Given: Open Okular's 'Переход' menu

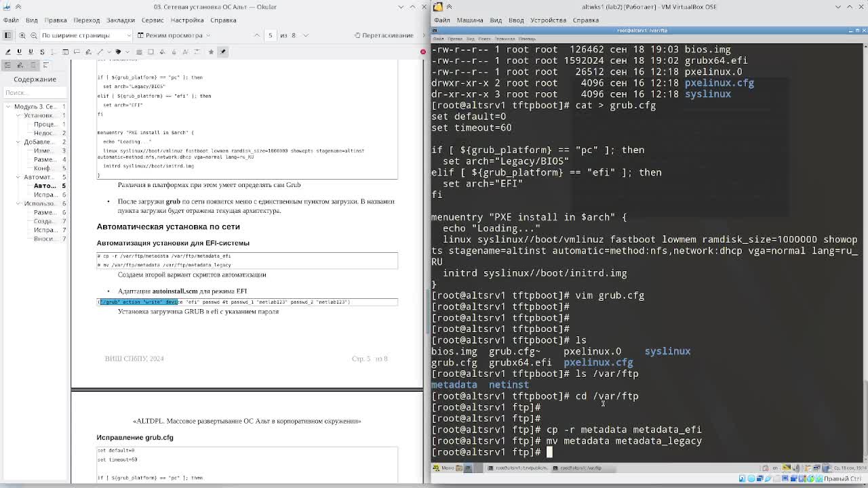Looking at the screenshot, I should [x=86, y=20].
